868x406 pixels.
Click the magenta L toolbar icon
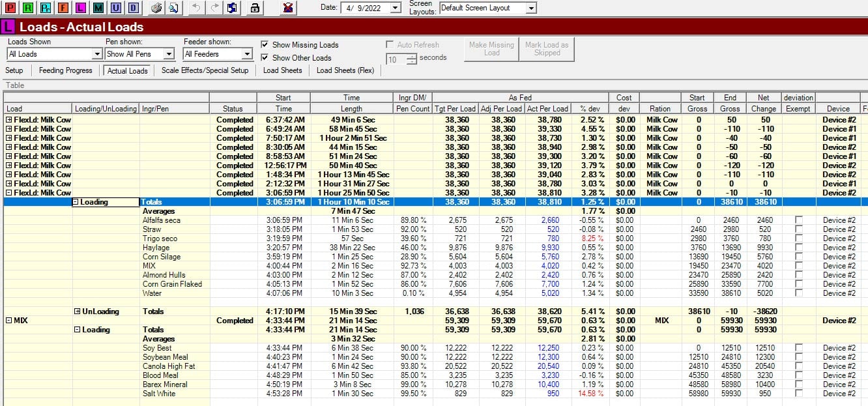(80, 8)
